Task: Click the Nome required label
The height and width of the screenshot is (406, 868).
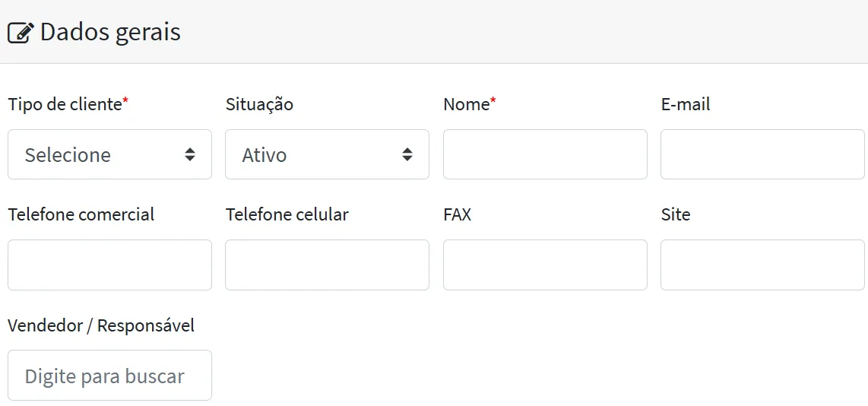Action: click(x=467, y=105)
